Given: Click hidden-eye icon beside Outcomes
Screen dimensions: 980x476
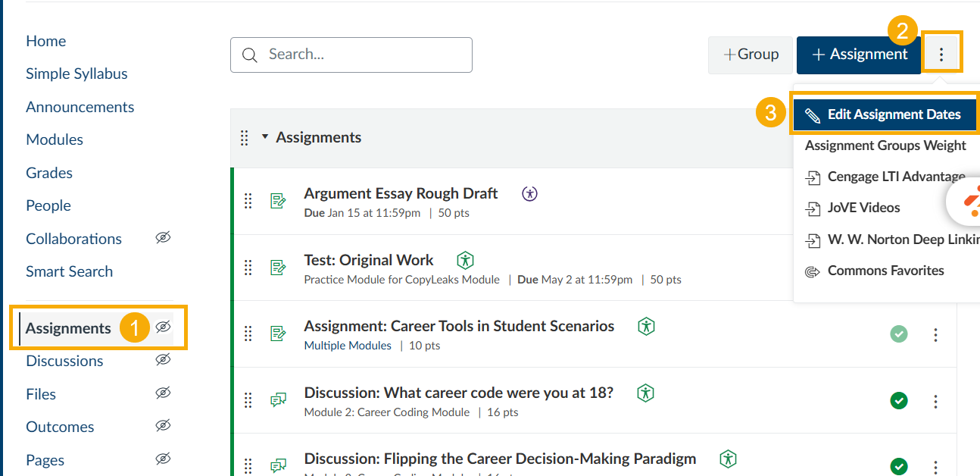Looking at the screenshot, I should point(163,426).
